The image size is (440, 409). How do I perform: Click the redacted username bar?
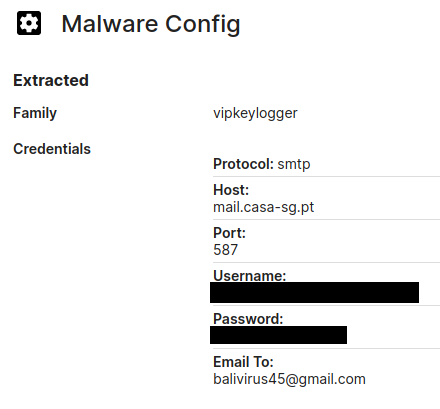click(314, 292)
